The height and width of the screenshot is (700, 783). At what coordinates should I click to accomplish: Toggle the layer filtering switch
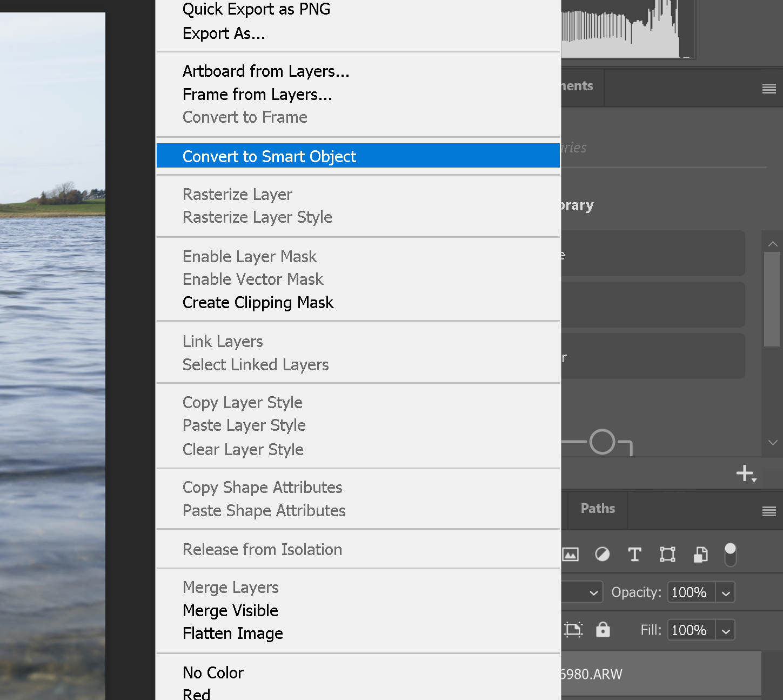[x=731, y=554]
